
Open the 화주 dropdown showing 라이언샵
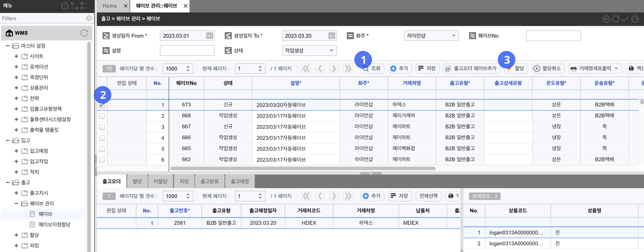pyautogui.click(x=431, y=36)
